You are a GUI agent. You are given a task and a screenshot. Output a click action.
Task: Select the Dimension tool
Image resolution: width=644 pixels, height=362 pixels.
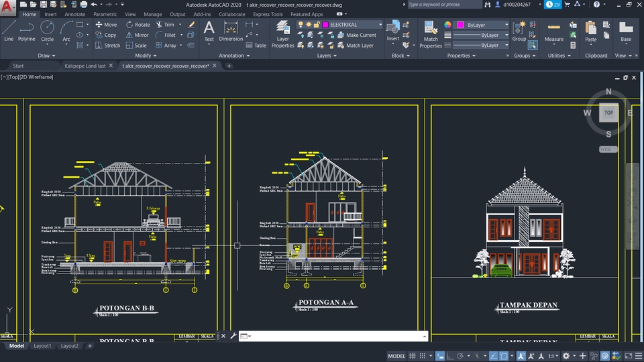231,32
